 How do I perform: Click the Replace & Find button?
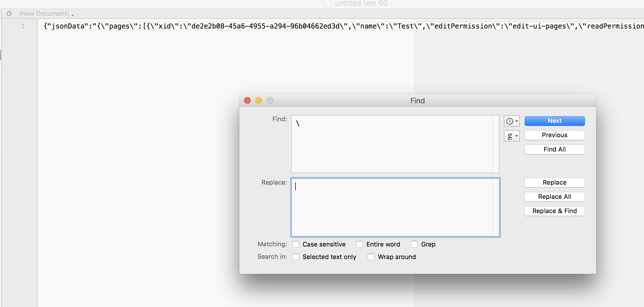pyautogui.click(x=555, y=211)
